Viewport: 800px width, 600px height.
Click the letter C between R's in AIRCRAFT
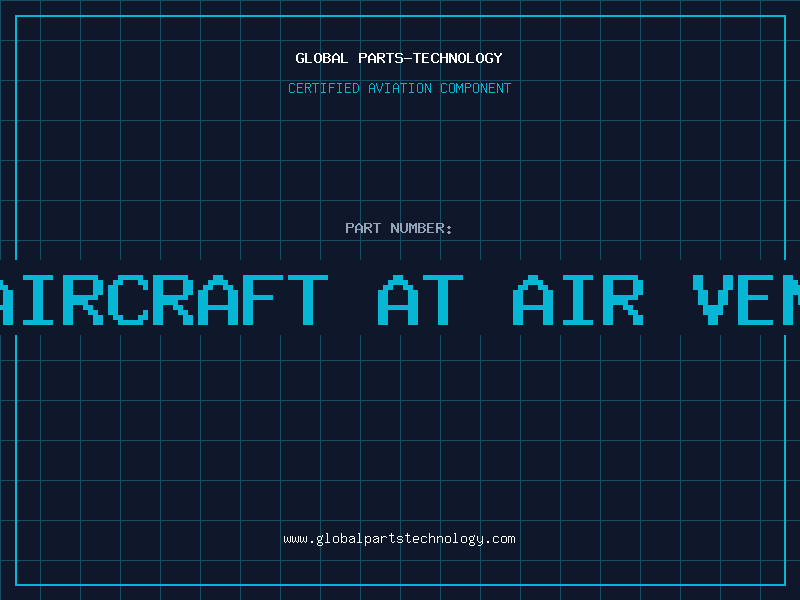click(128, 300)
